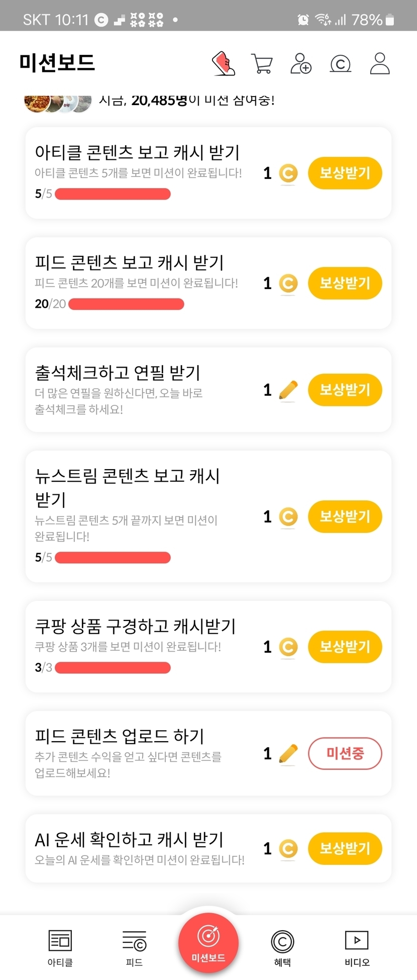Tap the pencil icon on the feed upload mission
The image size is (417, 980).
click(x=288, y=754)
